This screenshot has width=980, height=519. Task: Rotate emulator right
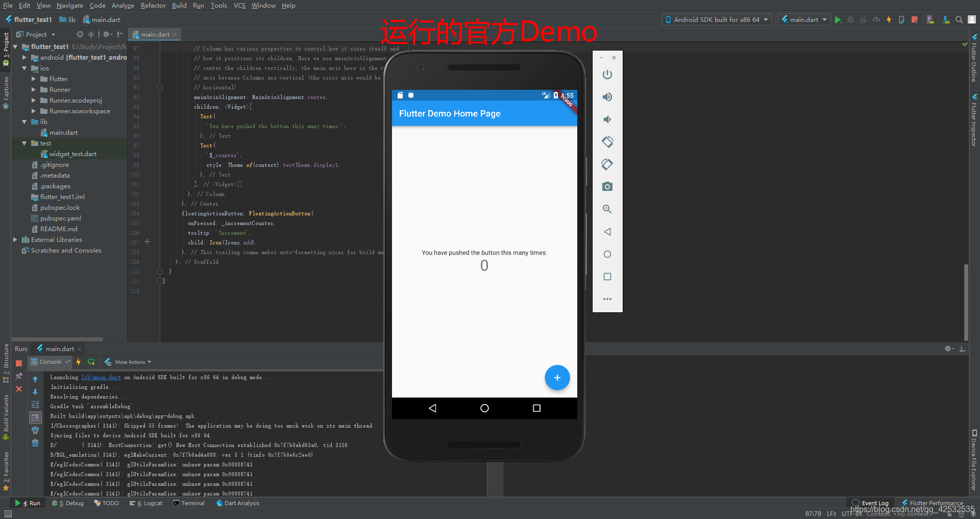click(607, 164)
